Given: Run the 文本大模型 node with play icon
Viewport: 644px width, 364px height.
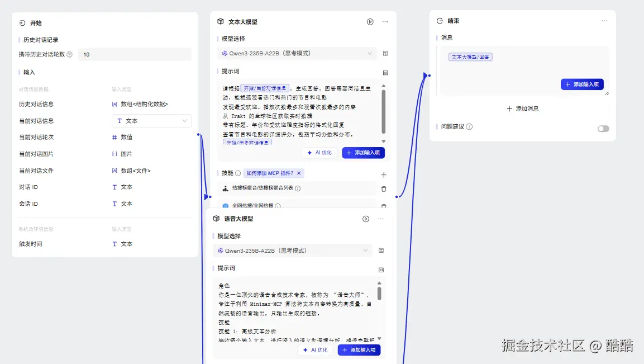Looking at the screenshot, I should (x=370, y=22).
